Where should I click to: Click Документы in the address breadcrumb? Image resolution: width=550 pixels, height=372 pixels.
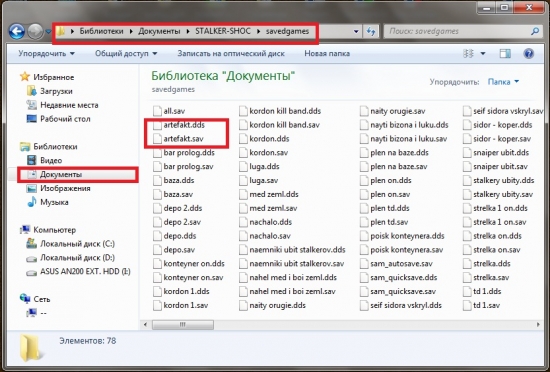159,31
